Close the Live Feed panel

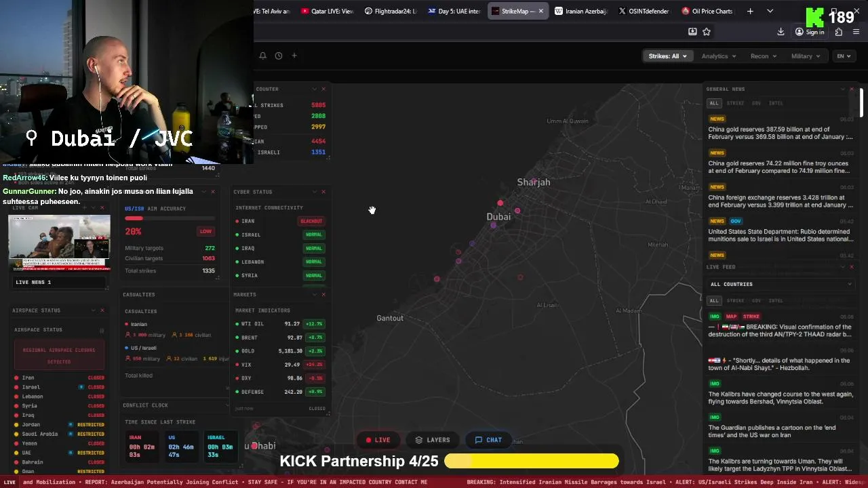[x=852, y=267]
